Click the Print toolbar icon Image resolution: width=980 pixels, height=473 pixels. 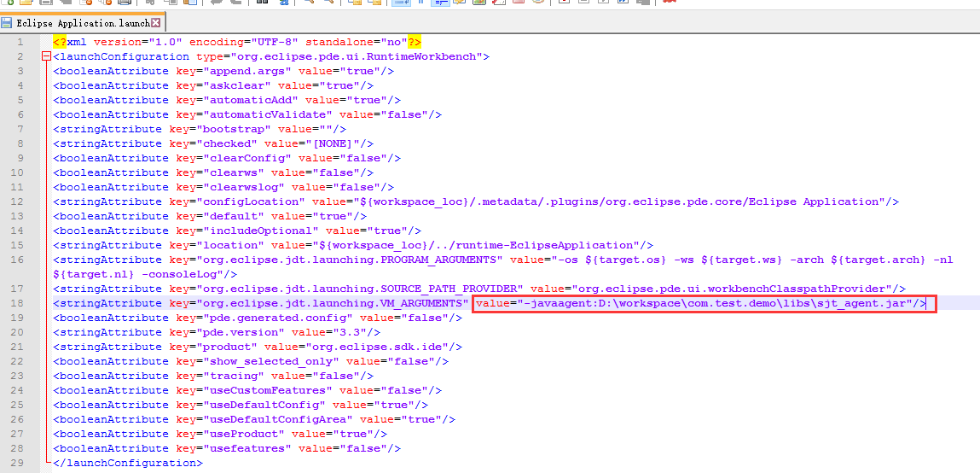[125, 3]
